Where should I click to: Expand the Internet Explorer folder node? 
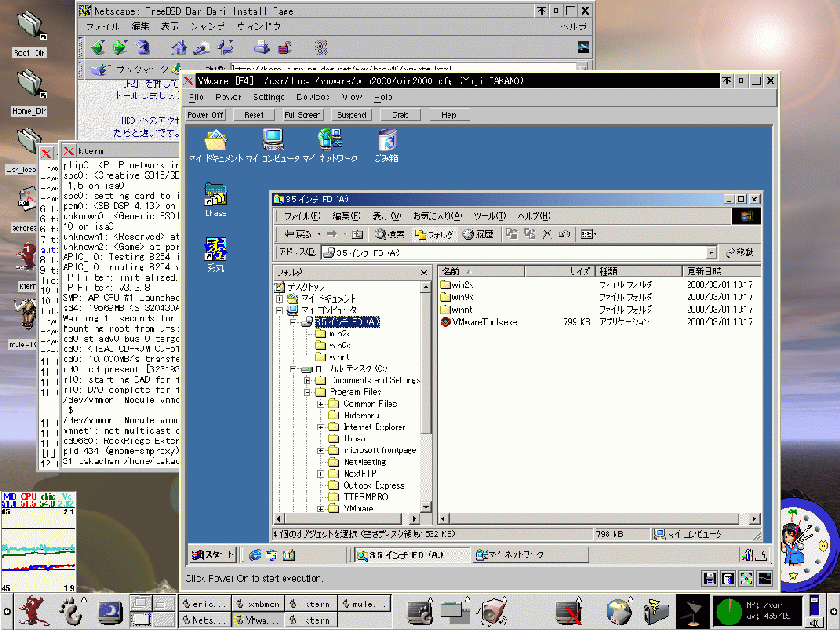click(x=320, y=427)
